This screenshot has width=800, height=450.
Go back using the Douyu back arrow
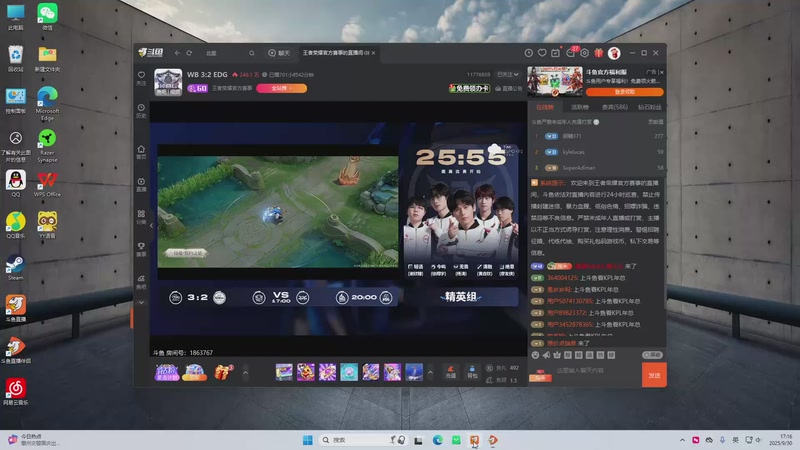[177, 53]
